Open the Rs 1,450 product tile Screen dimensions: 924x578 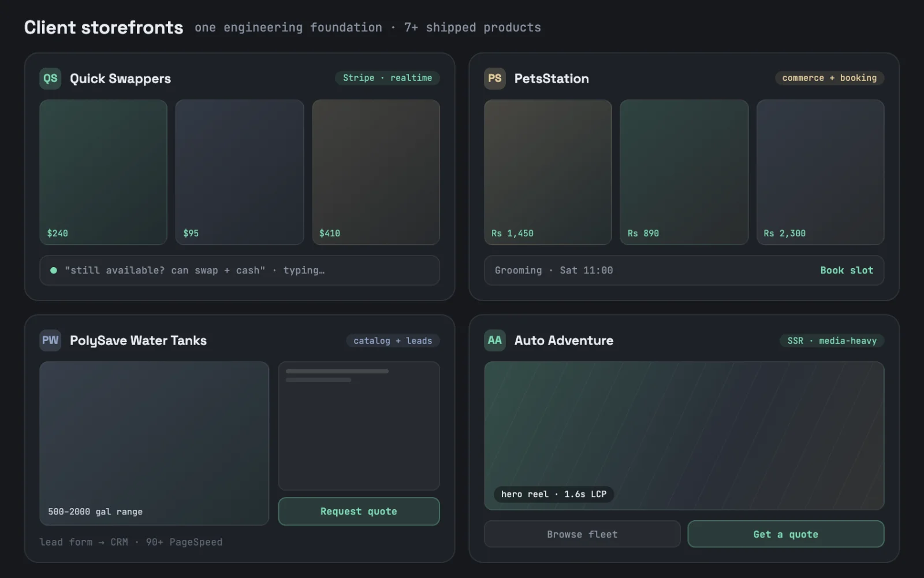[x=548, y=172]
